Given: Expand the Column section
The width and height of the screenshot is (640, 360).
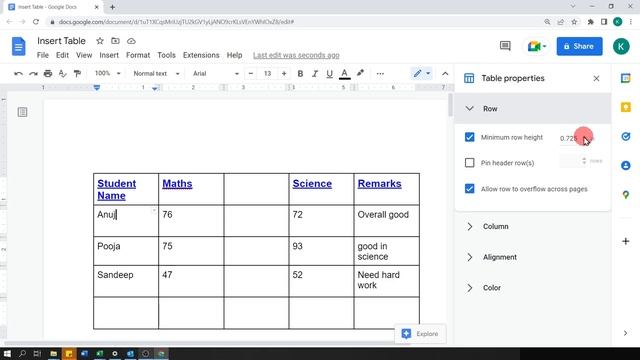Looking at the screenshot, I should pos(533,227).
